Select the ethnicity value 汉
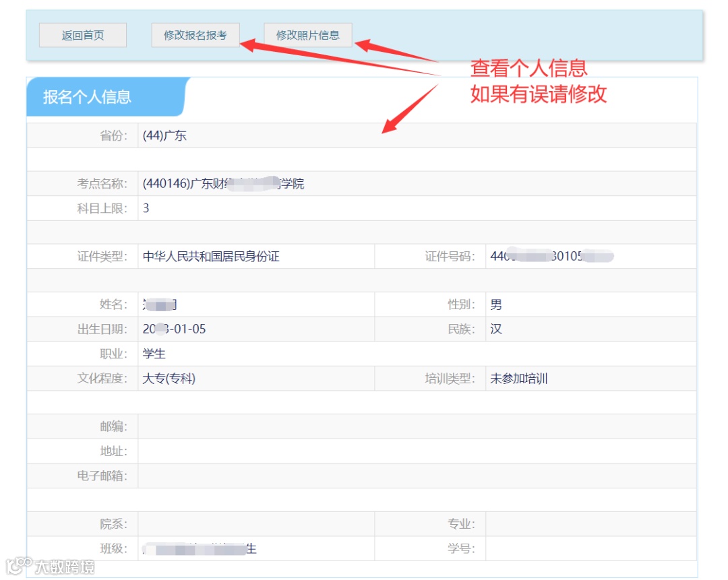Screen dimensions: 728x580 496,329
